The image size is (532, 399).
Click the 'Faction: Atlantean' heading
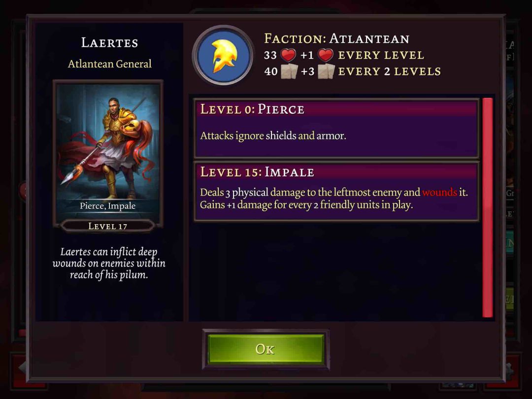click(x=336, y=39)
